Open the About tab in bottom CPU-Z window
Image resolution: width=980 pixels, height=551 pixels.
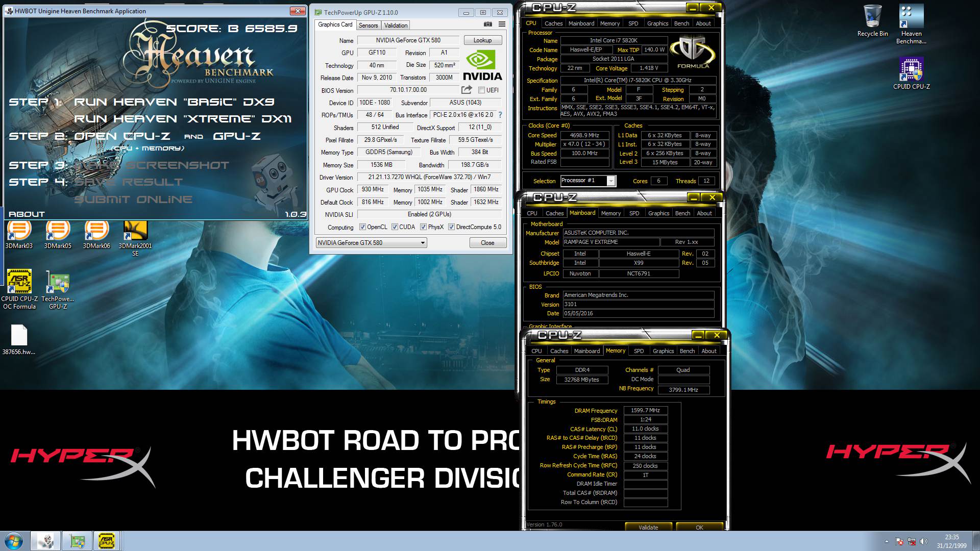[x=708, y=351]
